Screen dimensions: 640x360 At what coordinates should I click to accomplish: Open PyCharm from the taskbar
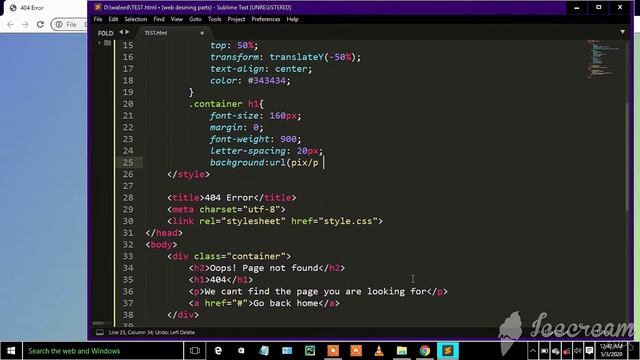pyautogui.click(x=310, y=351)
